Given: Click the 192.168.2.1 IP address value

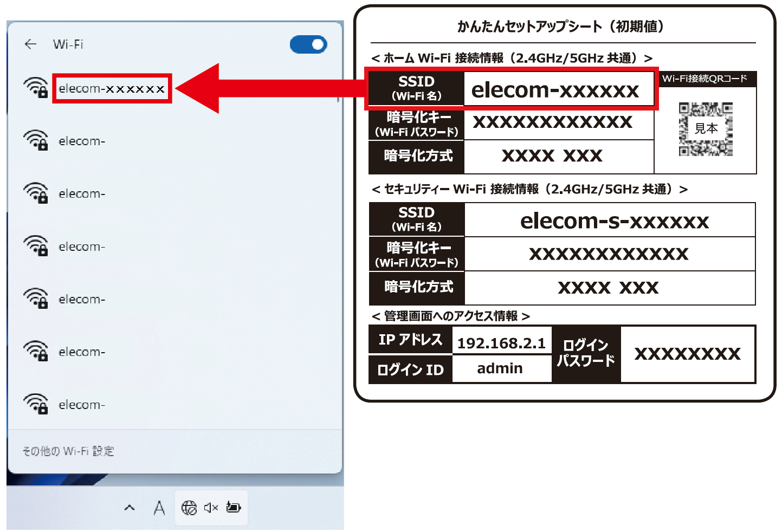Looking at the screenshot, I should tap(502, 343).
